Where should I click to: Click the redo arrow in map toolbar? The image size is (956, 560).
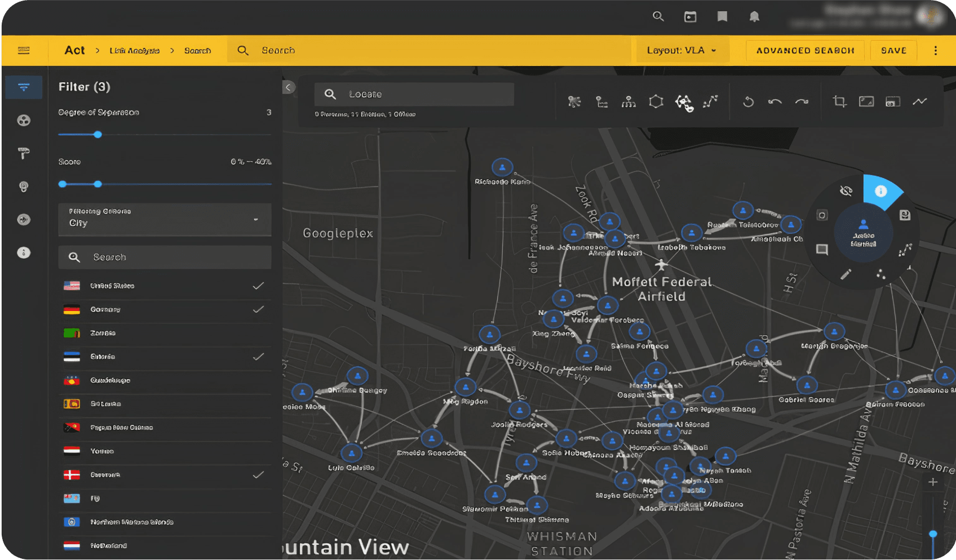click(x=802, y=102)
